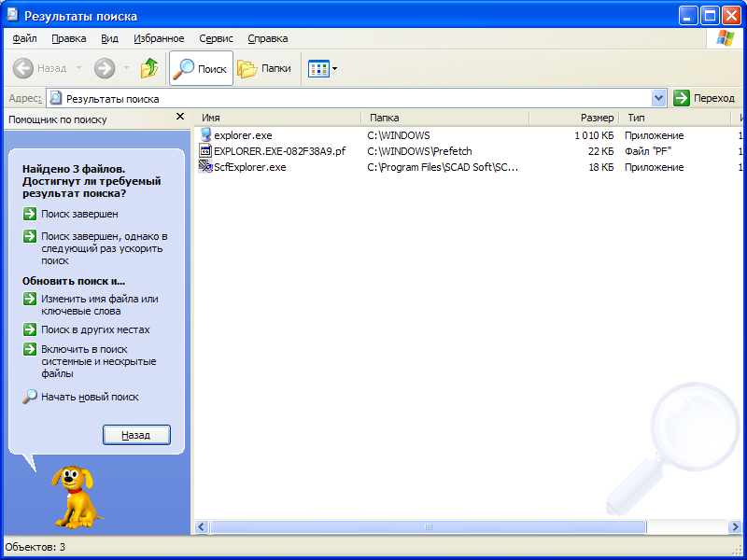Image resolution: width=747 pixels, height=560 pixels.
Task: Click folder path C:\Program Files\SCAD Soft
Action: click(x=443, y=167)
